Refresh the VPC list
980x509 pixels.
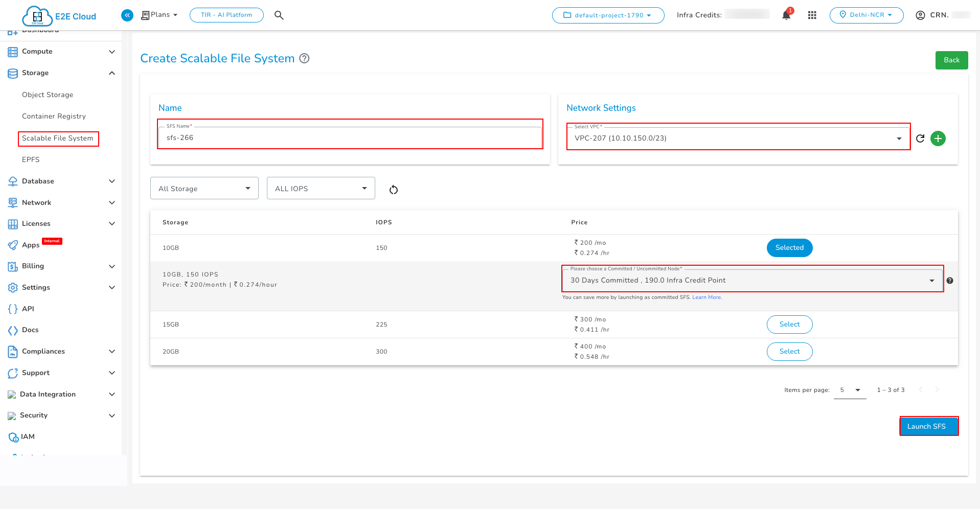tap(920, 138)
